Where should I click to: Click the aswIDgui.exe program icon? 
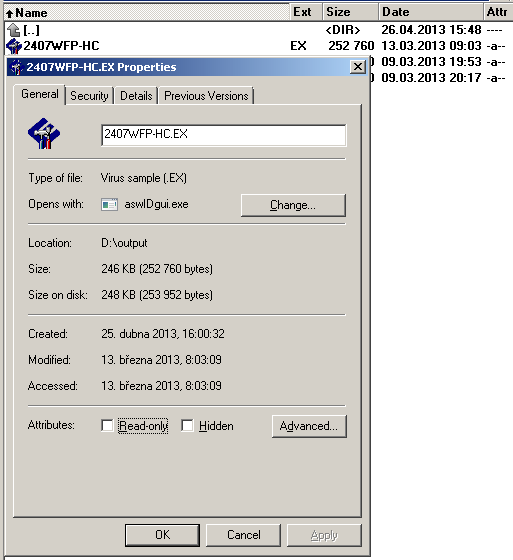coord(109,205)
